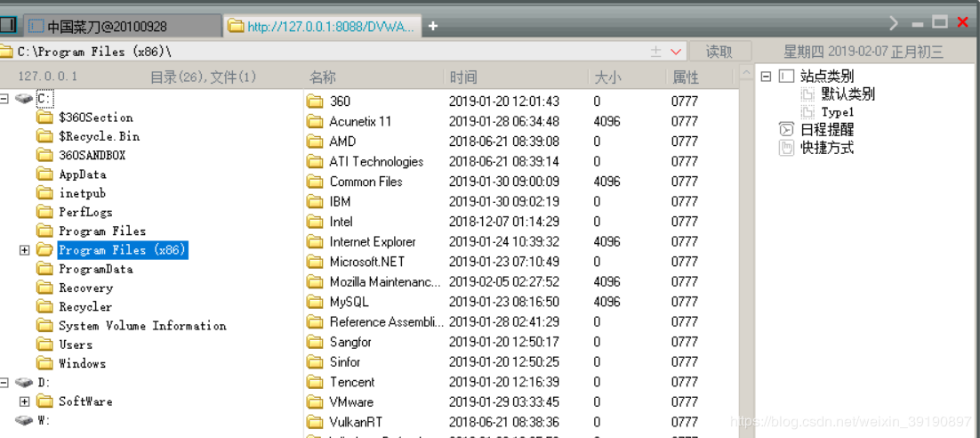
Task: Select the Program Files folder in tree
Action: tap(102, 231)
